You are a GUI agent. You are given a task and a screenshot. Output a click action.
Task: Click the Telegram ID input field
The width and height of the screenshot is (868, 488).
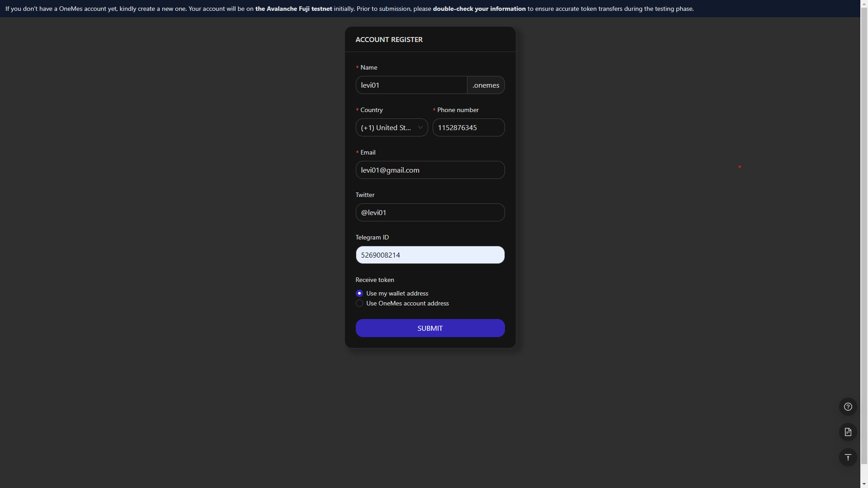pos(430,255)
